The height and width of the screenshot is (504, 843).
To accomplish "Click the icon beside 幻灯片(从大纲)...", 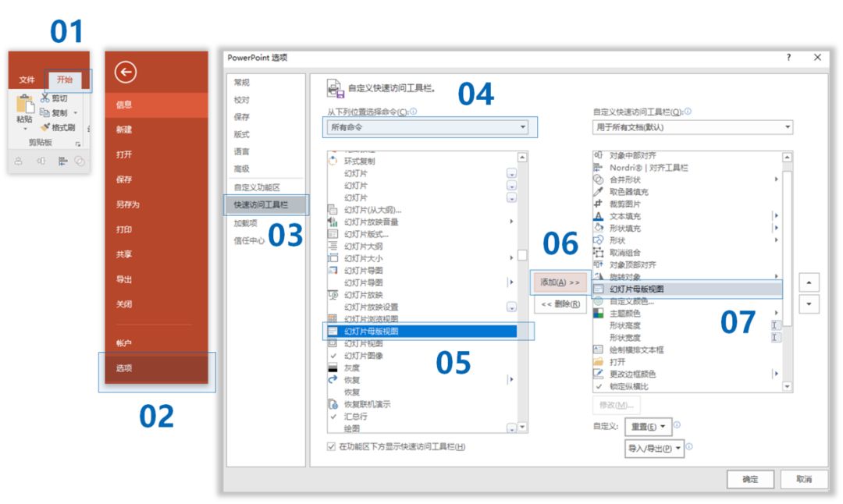I will (x=333, y=210).
